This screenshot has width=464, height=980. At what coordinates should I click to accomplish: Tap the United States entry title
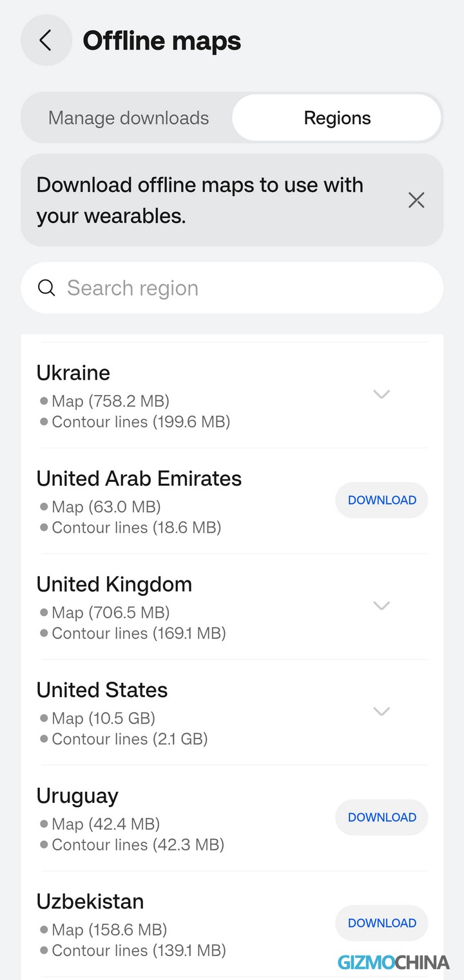pyautogui.click(x=102, y=690)
